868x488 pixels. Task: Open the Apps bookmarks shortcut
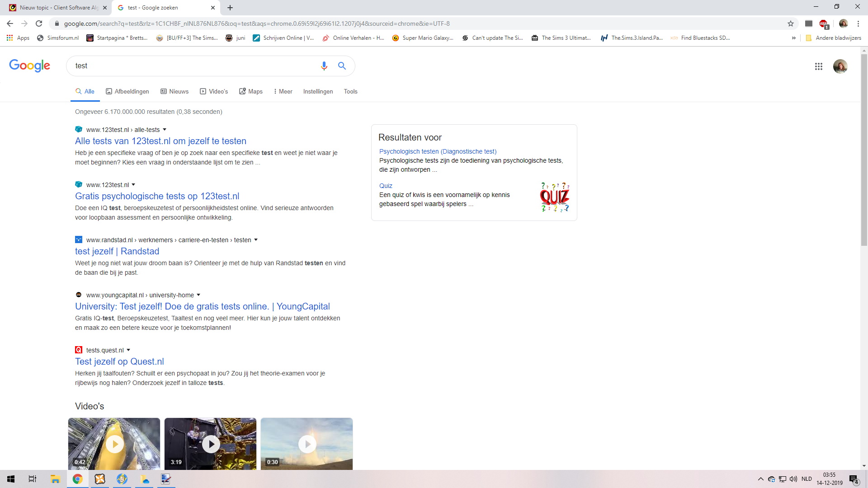pos(18,38)
